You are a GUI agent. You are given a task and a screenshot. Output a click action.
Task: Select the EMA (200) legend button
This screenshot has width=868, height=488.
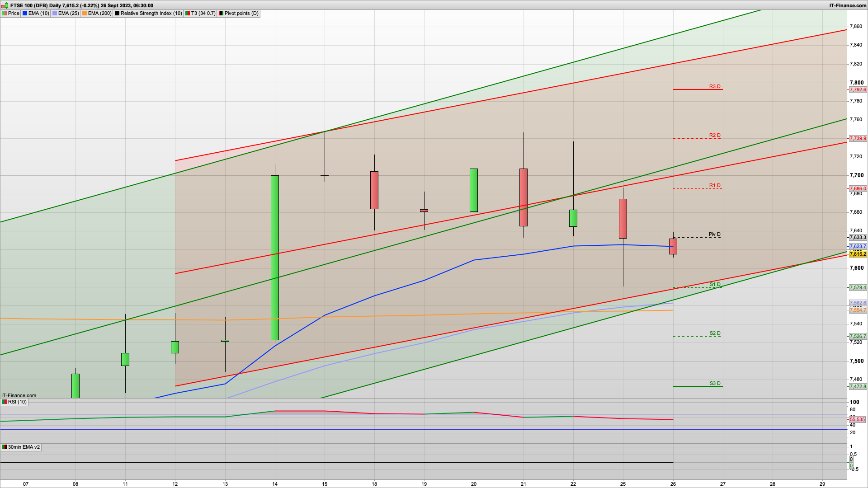(x=97, y=13)
